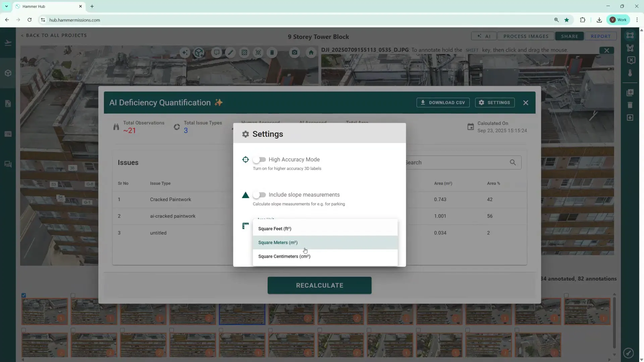The height and width of the screenshot is (362, 644).
Task: Open the PROCESS IMAGES menu item
Action: tap(526, 36)
